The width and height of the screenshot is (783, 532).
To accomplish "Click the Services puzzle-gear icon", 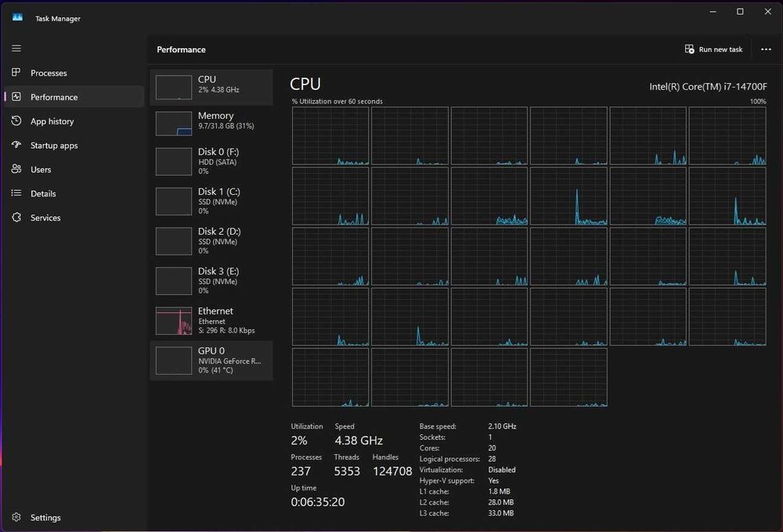I will (16, 217).
